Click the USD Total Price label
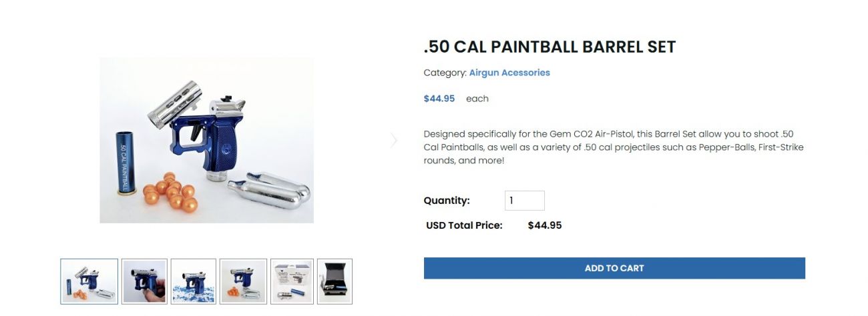Viewport: 868px width, 316px height. (x=464, y=225)
